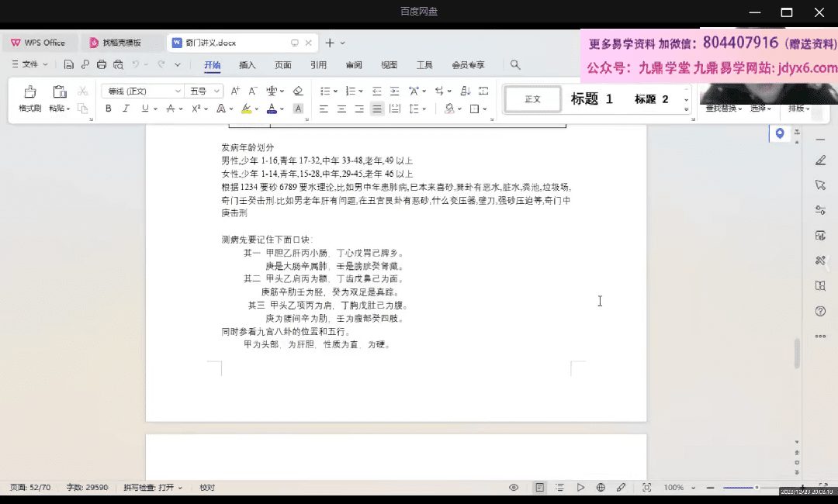Click the help question mark in right sidebar

coord(820,311)
